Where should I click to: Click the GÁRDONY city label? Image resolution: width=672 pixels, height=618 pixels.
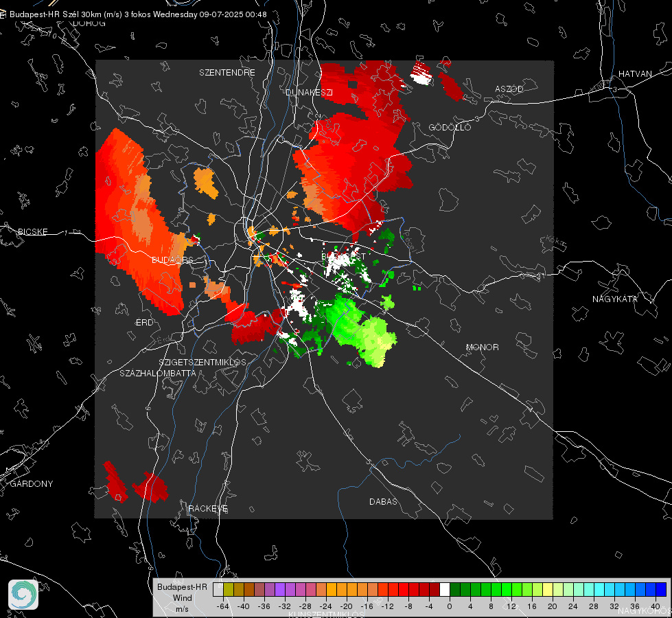32,484
